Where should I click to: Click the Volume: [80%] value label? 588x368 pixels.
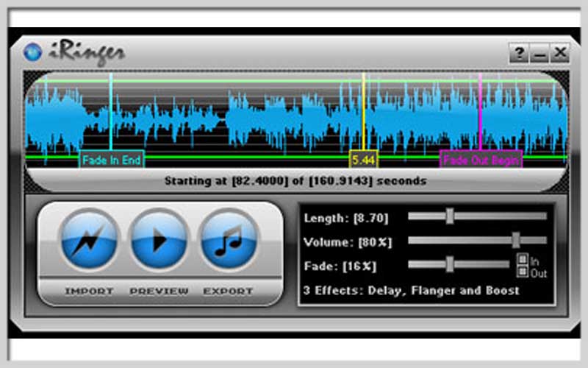348,242
